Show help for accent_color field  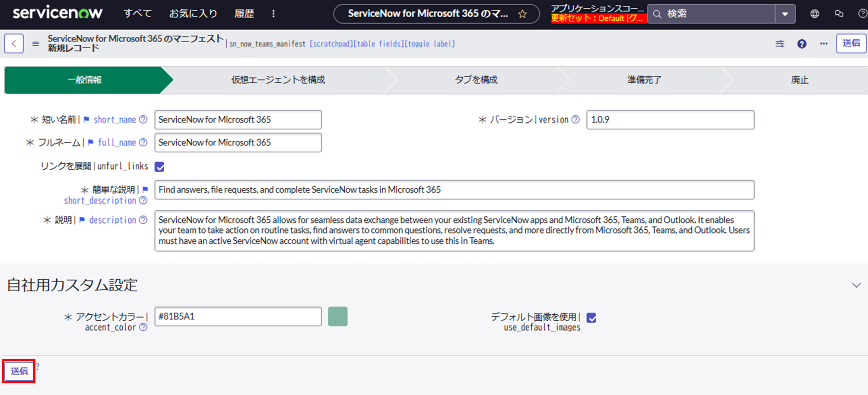coord(143,327)
